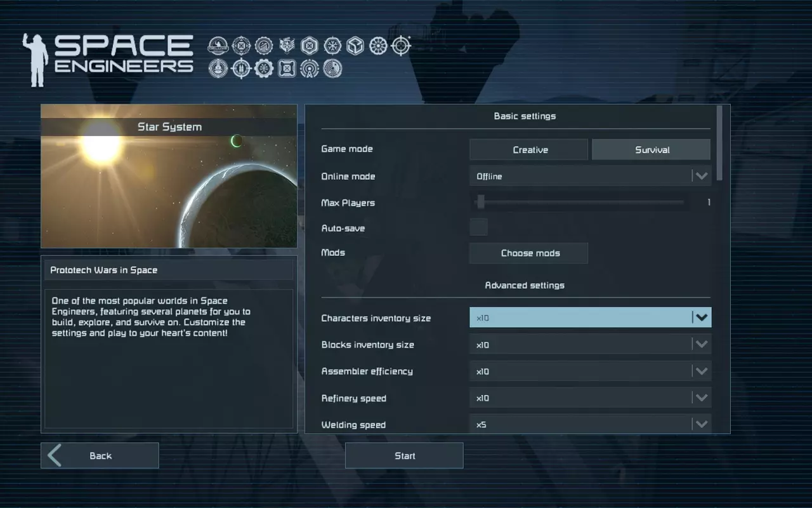Click the Star System preview thumbnail

169,176
